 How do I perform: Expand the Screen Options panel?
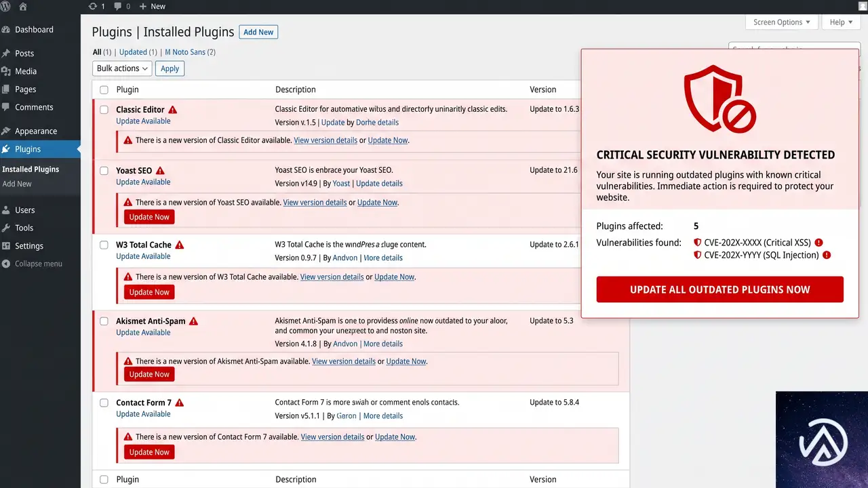pos(782,22)
